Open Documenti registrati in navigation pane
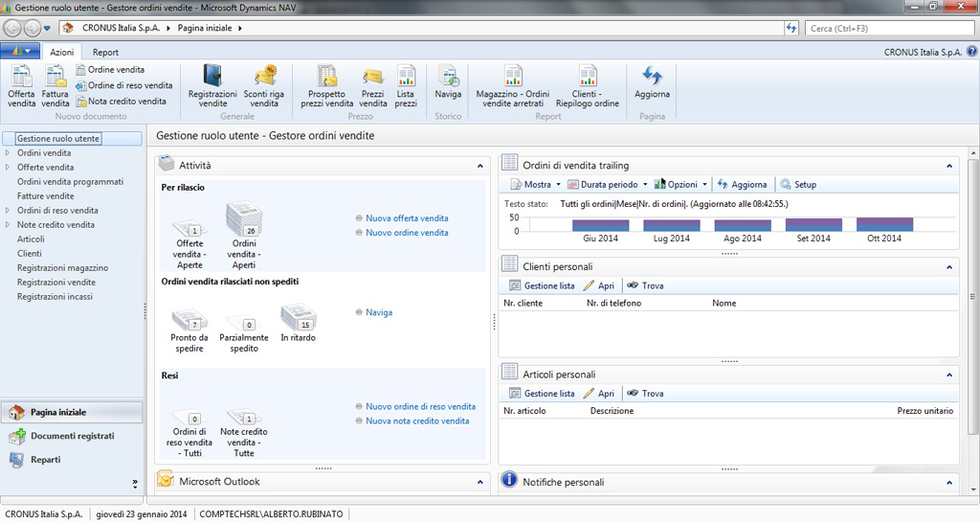Screen dimensions: 980x523 (73, 436)
